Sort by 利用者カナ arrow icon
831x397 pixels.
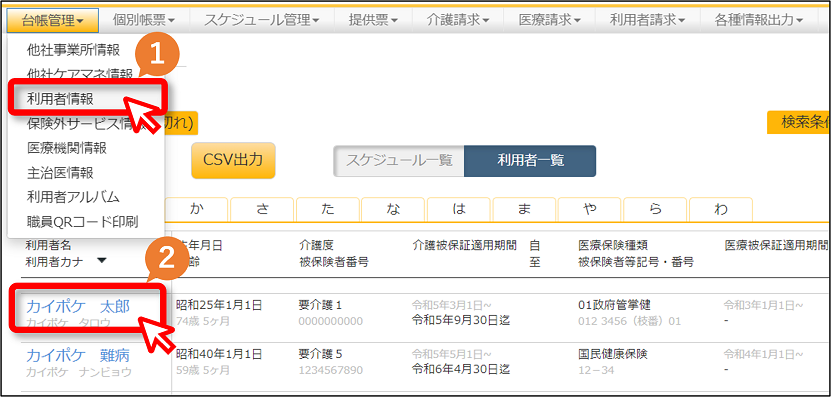pyautogui.click(x=102, y=261)
